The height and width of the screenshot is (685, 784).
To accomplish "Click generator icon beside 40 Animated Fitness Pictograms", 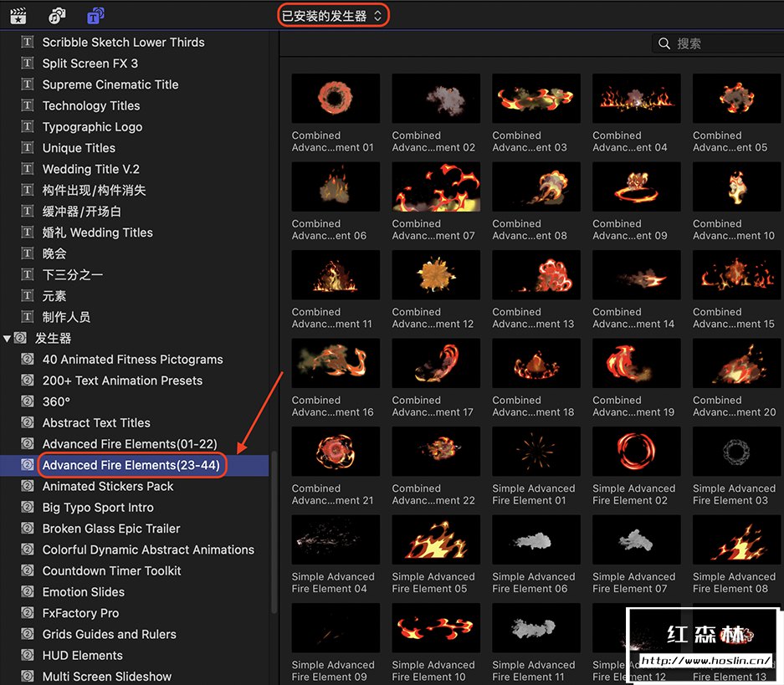I will [28, 359].
